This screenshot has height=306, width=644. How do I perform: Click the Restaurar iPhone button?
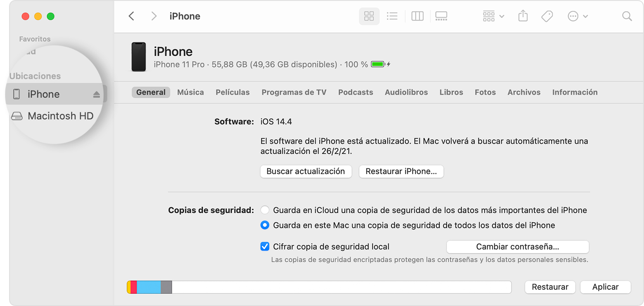401,172
